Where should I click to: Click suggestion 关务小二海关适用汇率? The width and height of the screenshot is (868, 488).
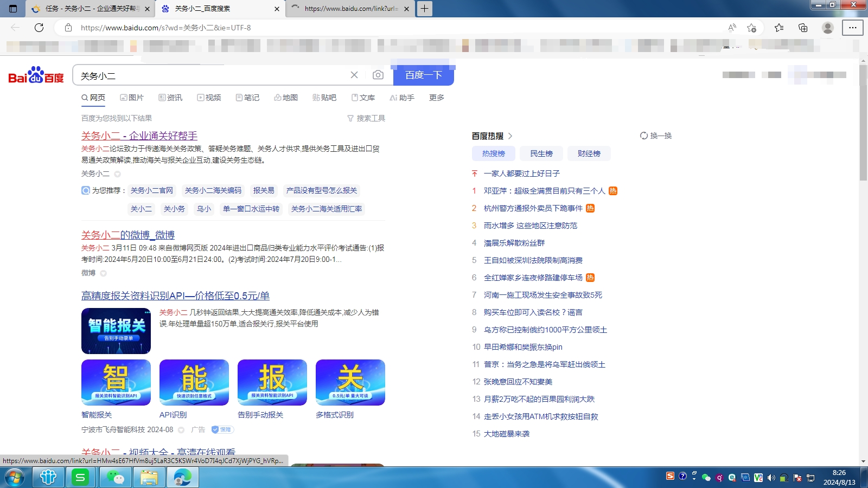pos(327,209)
